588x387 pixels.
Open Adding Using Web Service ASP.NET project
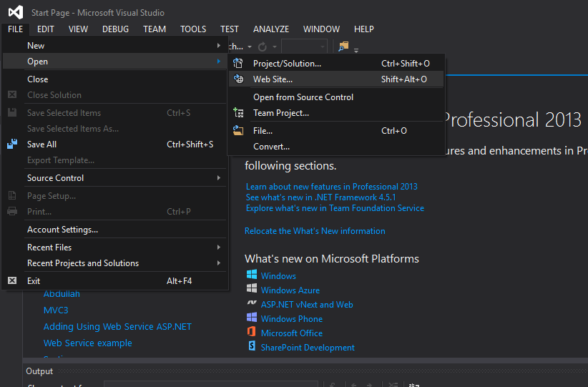(x=117, y=326)
